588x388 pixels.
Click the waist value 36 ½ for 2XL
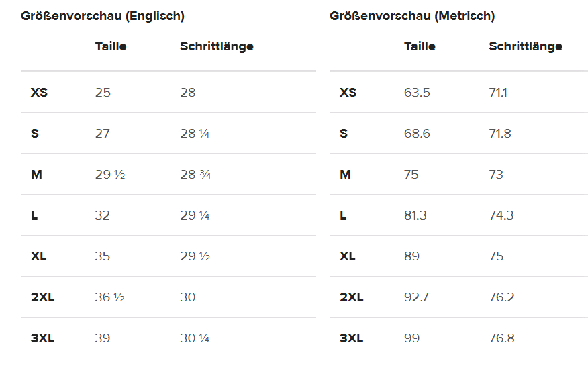[x=109, y=297]
